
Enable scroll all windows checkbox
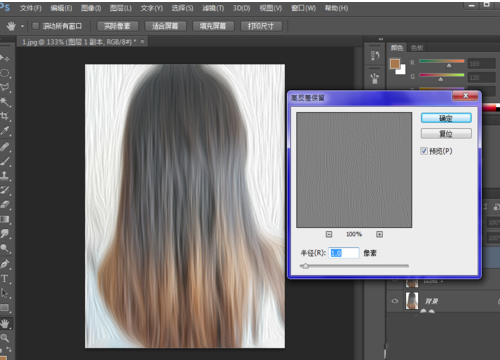point(35,26)
